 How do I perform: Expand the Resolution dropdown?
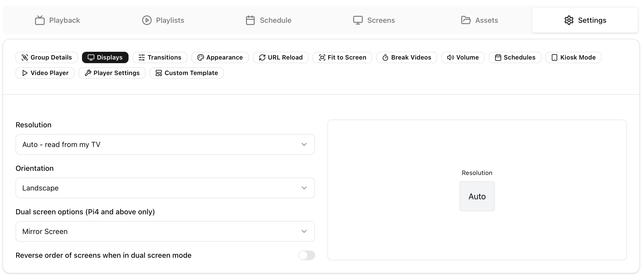(165, 144)
